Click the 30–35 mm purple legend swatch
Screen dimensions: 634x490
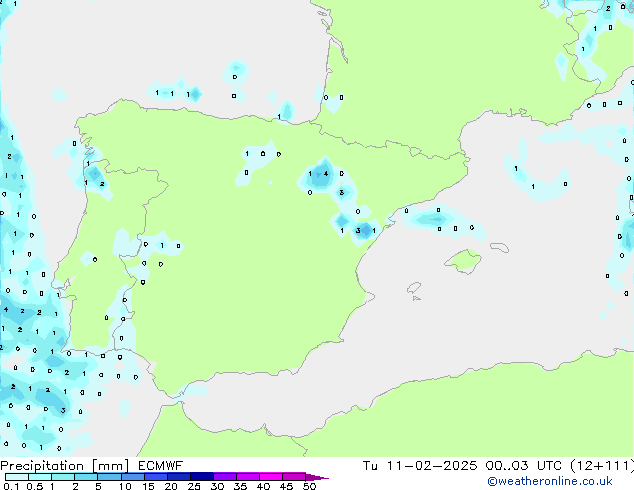(x=225, y=477)
